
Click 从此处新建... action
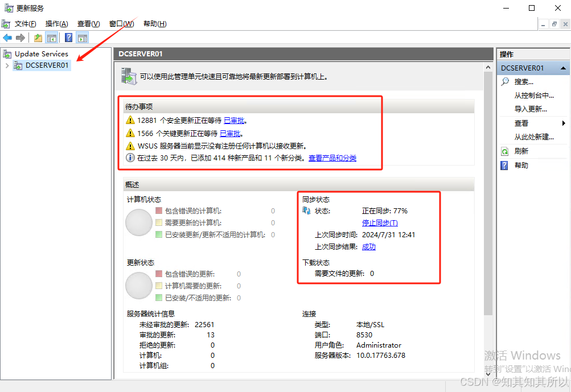click(x=534, y=137)
